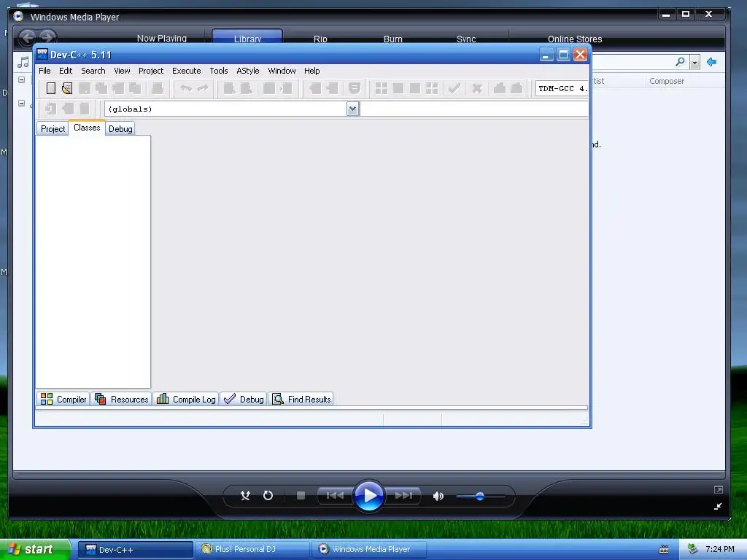
Task: Switch Media Player to compact mode icon
Action: click(x=719, y=506)
